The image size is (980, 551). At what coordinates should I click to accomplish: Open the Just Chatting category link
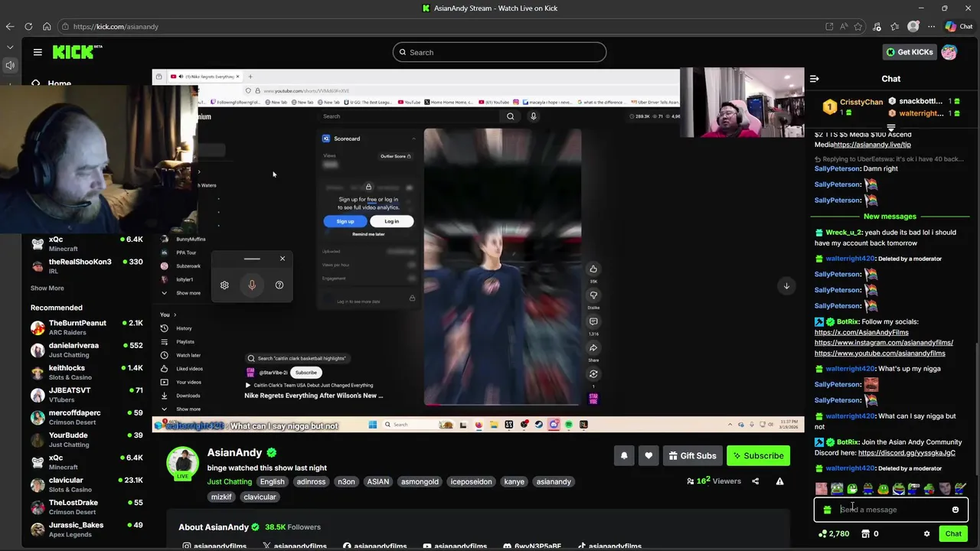coord(229,481)
